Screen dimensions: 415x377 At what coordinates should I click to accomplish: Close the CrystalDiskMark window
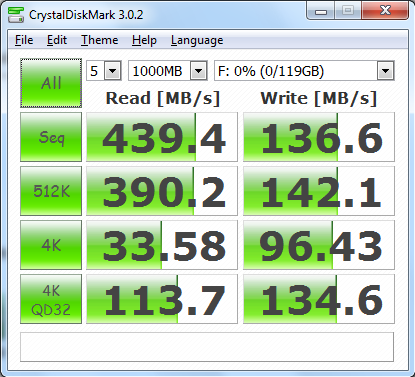click(385, 11)
